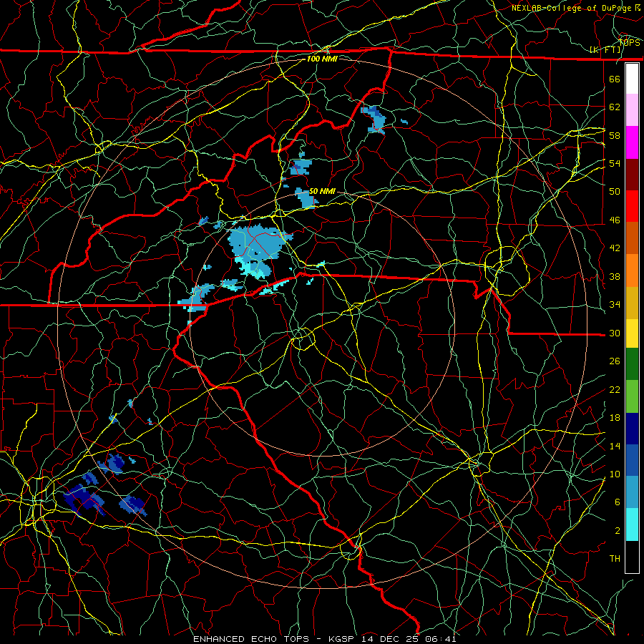Pick the navy blue legend band

pos(632,429)
